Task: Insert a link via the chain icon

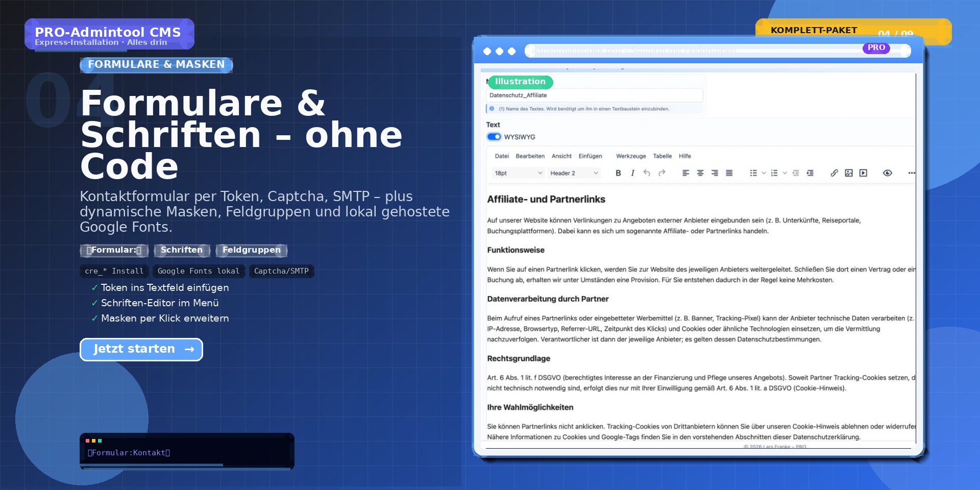Action: [834, 173]
